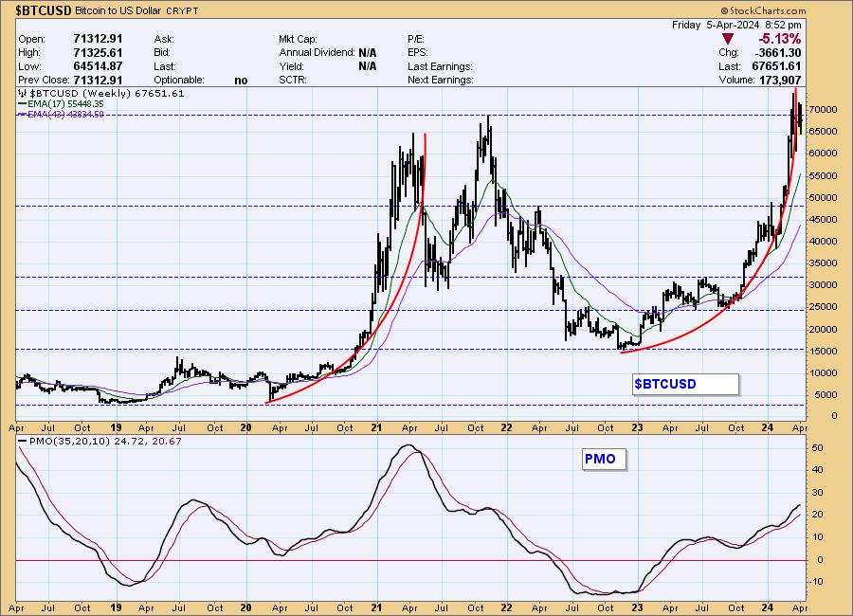Click the blue $BTCUSD annotation box
The width and height of the screenshot is (853, 616).
(x=685, y=384)
